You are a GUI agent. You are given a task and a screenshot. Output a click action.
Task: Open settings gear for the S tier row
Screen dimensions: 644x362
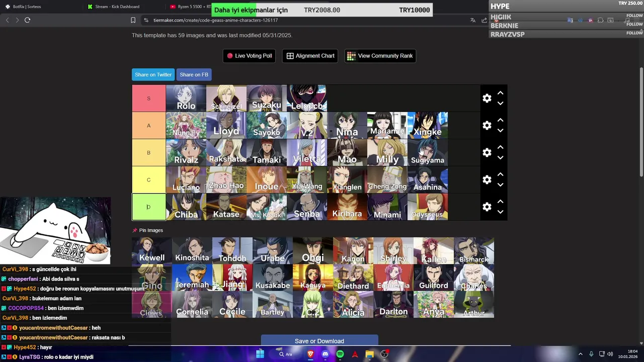pyautogui.click(x=487, y=99)
